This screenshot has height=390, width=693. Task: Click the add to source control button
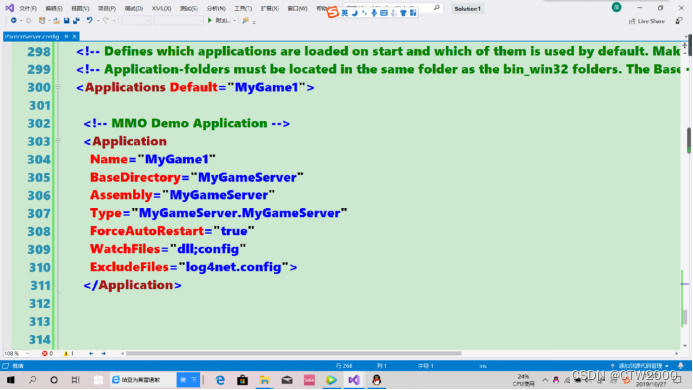click(x=640, y=366)
